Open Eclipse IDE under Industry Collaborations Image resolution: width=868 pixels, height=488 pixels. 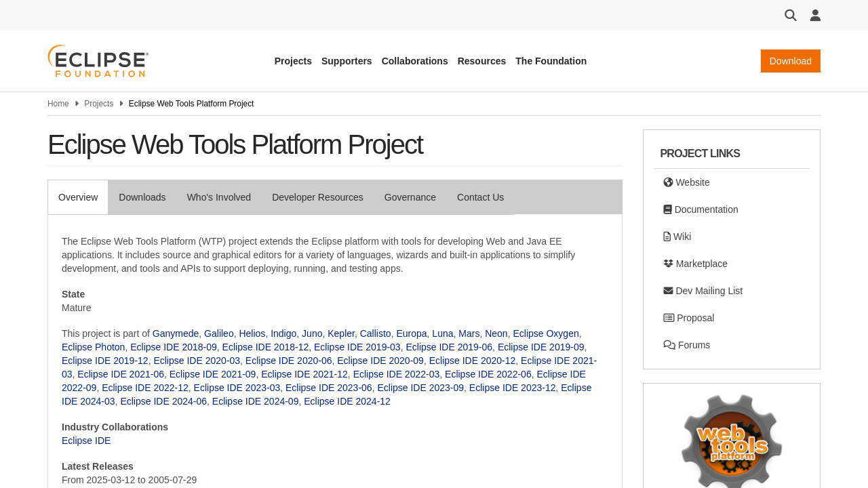point(86,441)
